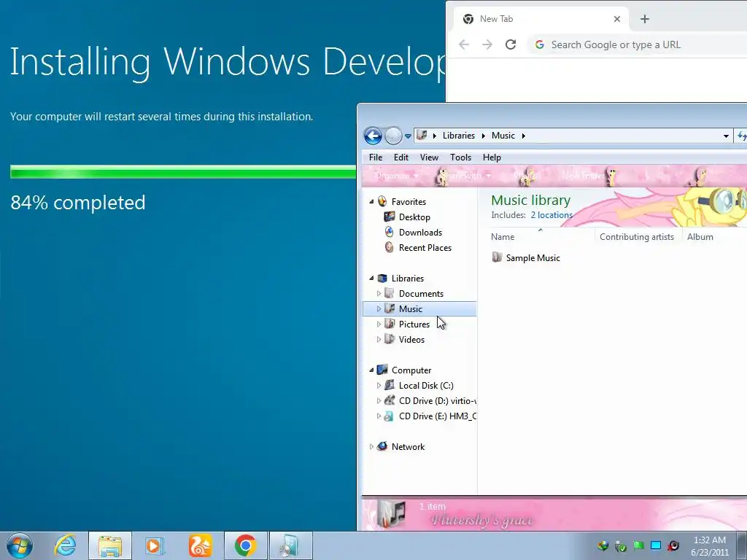Open the Help menu
This screenshot has height=560, width=747.
pyautogui.click(x=492, y=157)
